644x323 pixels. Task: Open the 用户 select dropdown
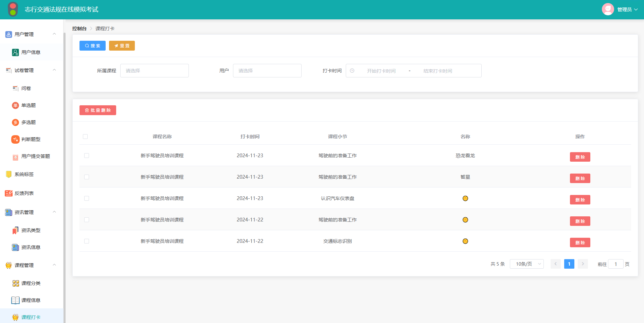pos(267,71)
